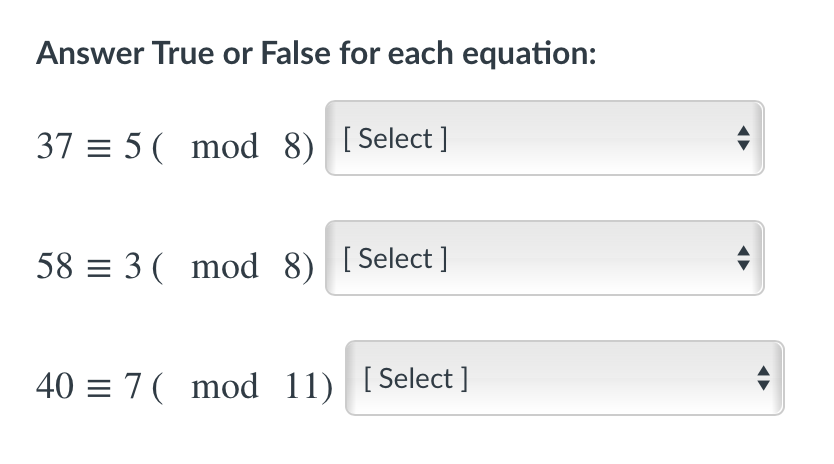
Task: Click the up-down arrow icon beside the 58 equation
Action: tap(742, 260)
